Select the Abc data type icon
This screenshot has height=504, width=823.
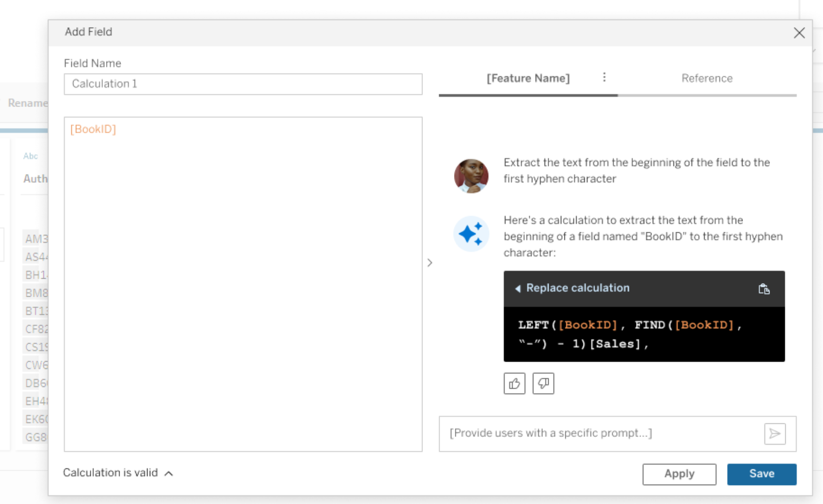pyautogui.click(x=31, y=156)
